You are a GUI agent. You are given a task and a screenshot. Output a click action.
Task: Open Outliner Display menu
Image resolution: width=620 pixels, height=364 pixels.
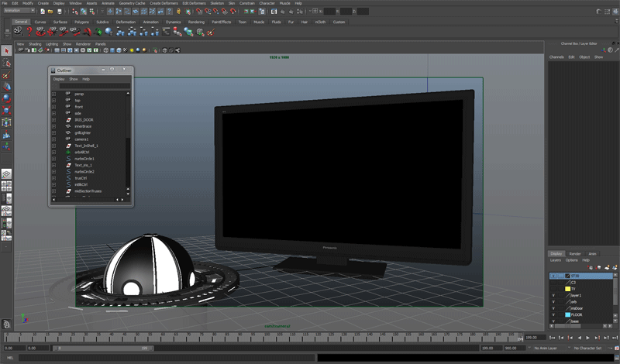(x=59, y=79)
